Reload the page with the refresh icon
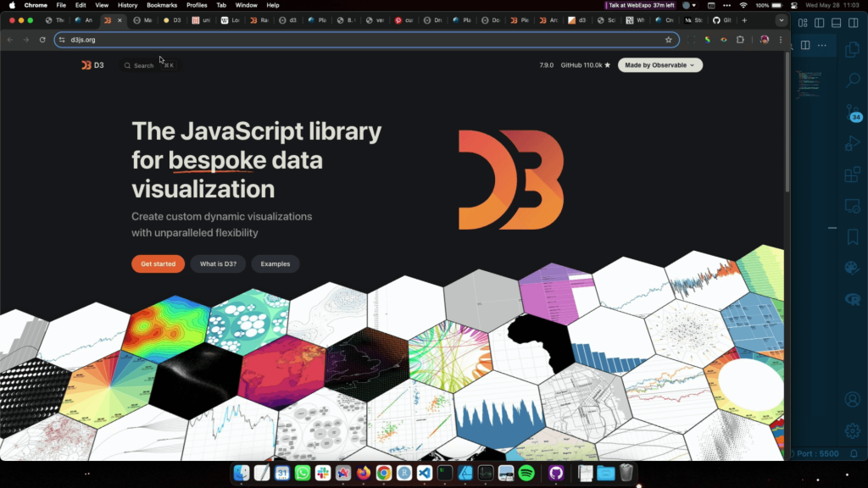This screenshot has height=488, width=868. (42, 40)
